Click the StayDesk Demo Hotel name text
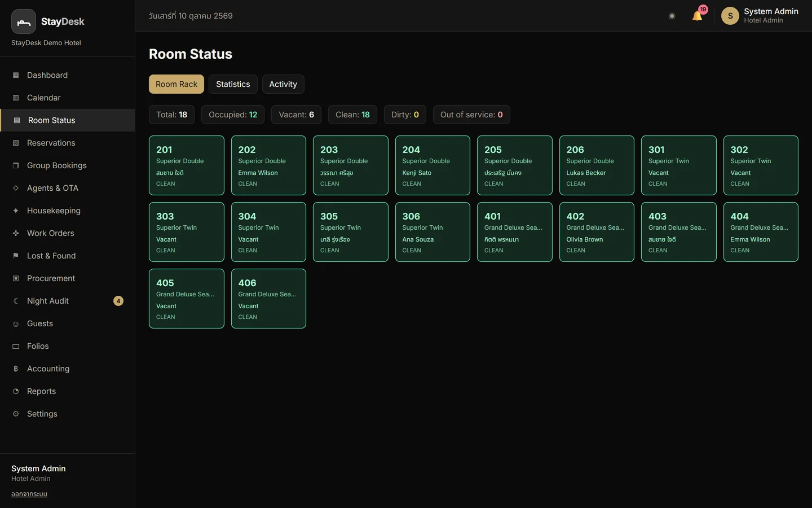The height and width of the screenshot is (508, 812). [46, 43]
